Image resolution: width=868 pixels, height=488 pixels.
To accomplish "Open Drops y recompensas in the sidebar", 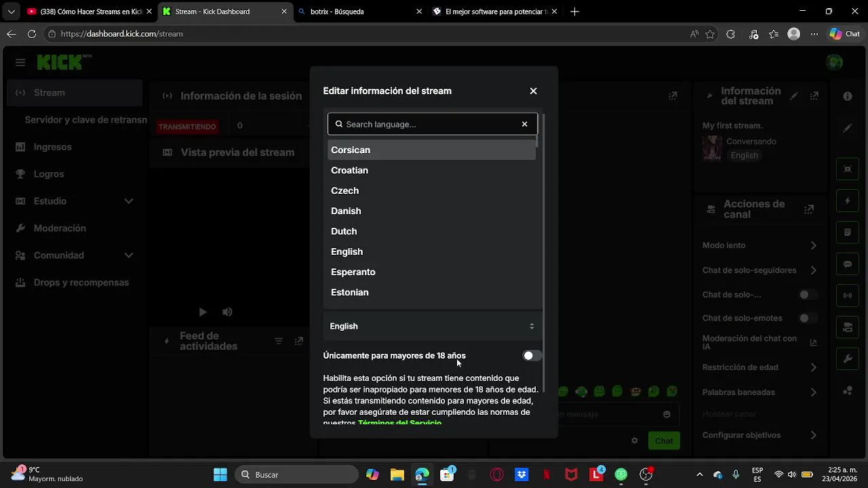I will (75, 283).
